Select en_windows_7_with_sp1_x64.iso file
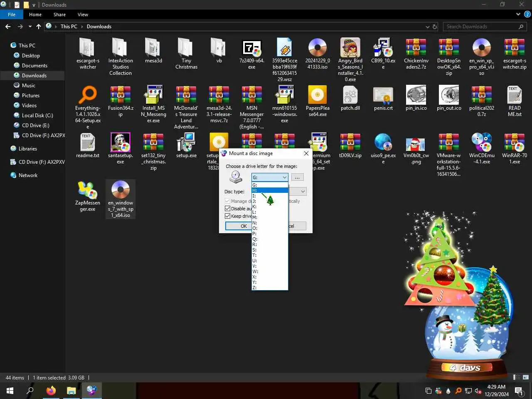Image resolution: width=532 pixels, height=399 pixels. pyautogui.click(x=121, y=199)
